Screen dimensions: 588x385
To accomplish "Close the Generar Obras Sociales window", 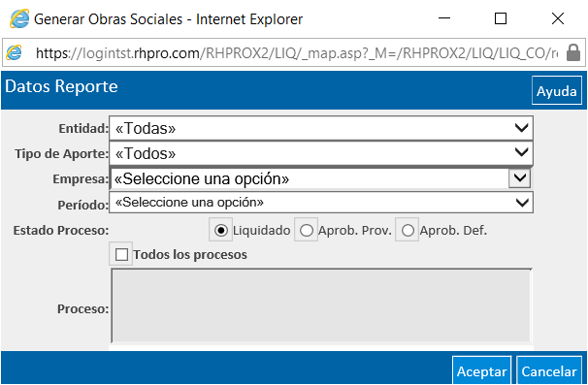I will [558, 18].
